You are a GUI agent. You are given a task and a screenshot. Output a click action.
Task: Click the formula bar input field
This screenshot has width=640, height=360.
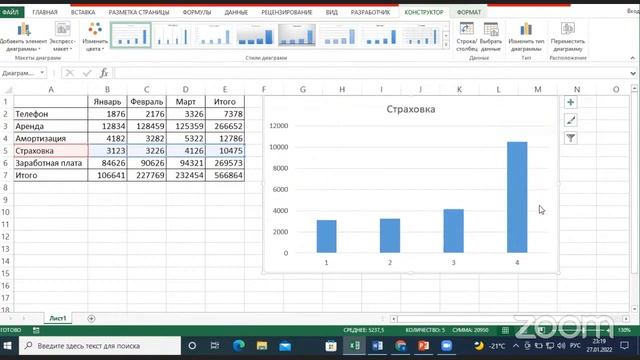(x=371, y=73)
